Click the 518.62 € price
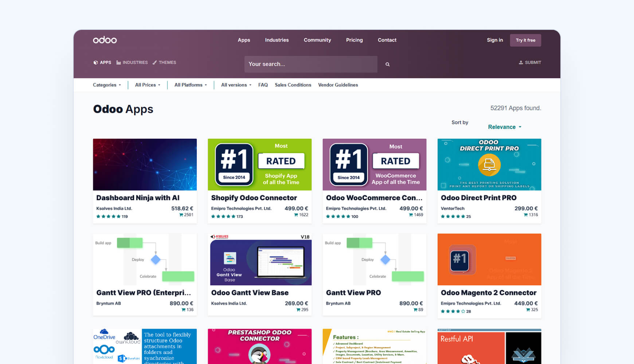Image resolution: width=634 pixels, height=364 pixels. [x=182, y=209]
